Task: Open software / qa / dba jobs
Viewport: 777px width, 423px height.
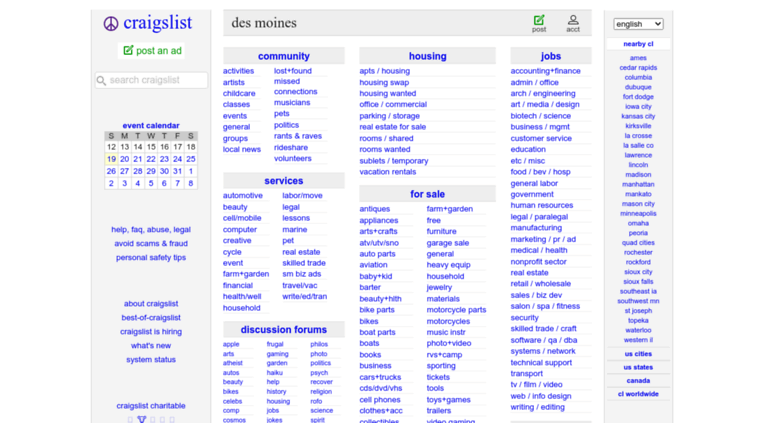Action: 544,340
